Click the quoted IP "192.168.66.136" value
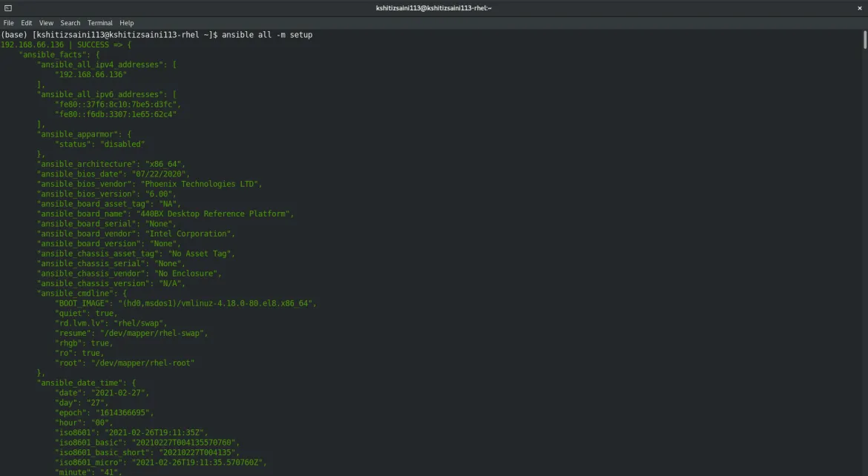Screen dimensions: 868x476 [x=91, y=74]
